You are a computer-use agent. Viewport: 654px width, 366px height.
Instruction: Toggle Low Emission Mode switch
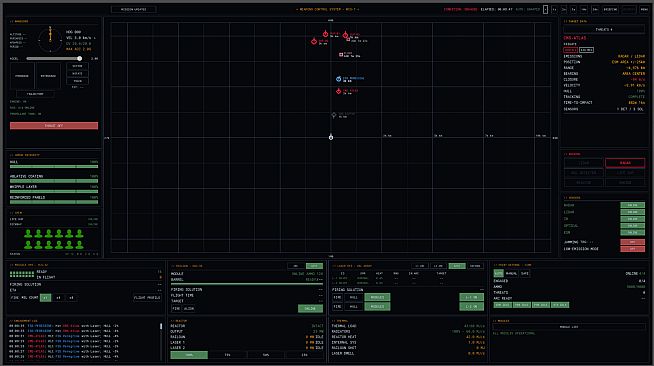click(x=632, y=249)
